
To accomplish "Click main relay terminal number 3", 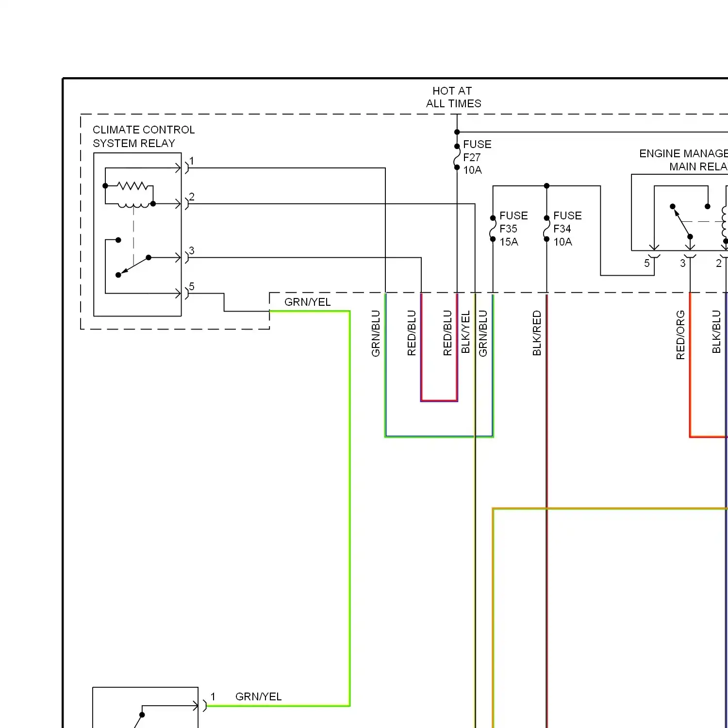I will 683,263.
